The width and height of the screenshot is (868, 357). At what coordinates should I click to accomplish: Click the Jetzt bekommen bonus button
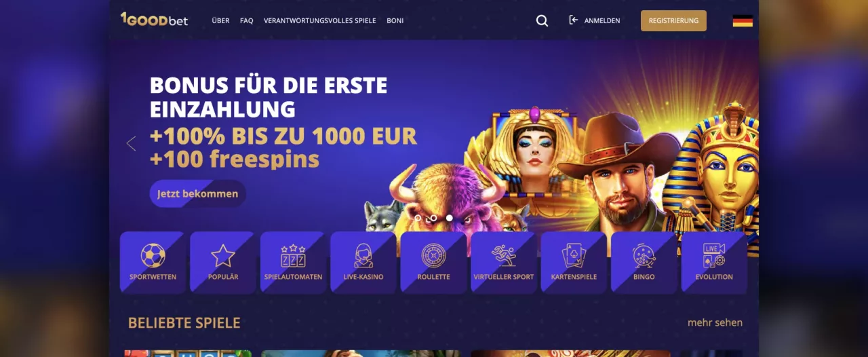(198, 193)
